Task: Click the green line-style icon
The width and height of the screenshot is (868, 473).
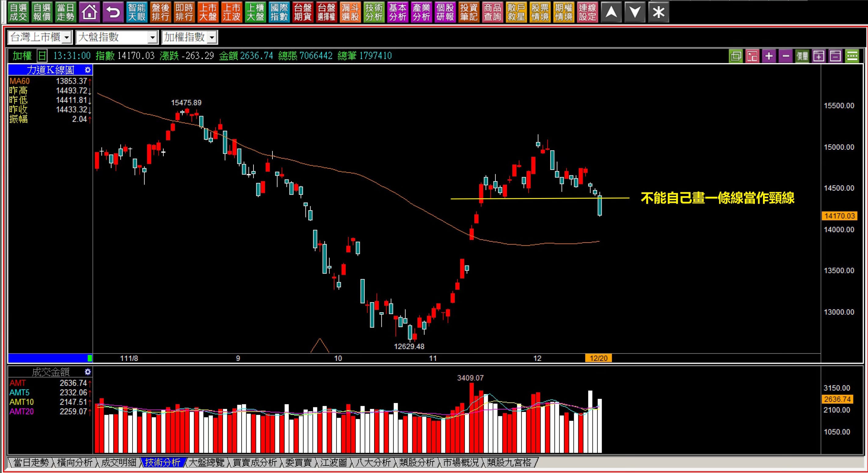Action: [852, 56]
